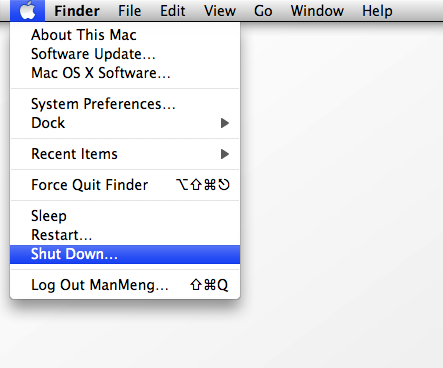Open the Window menu
The width and height of the screenshot is (443, 368).
point(317,11)
